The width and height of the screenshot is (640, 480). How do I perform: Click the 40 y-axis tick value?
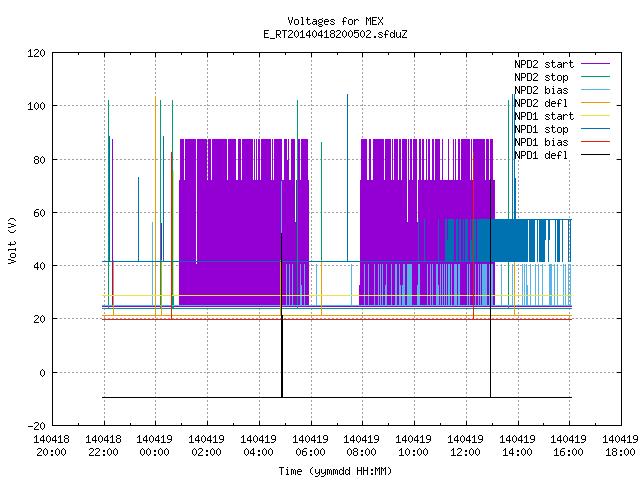point(40,266)
